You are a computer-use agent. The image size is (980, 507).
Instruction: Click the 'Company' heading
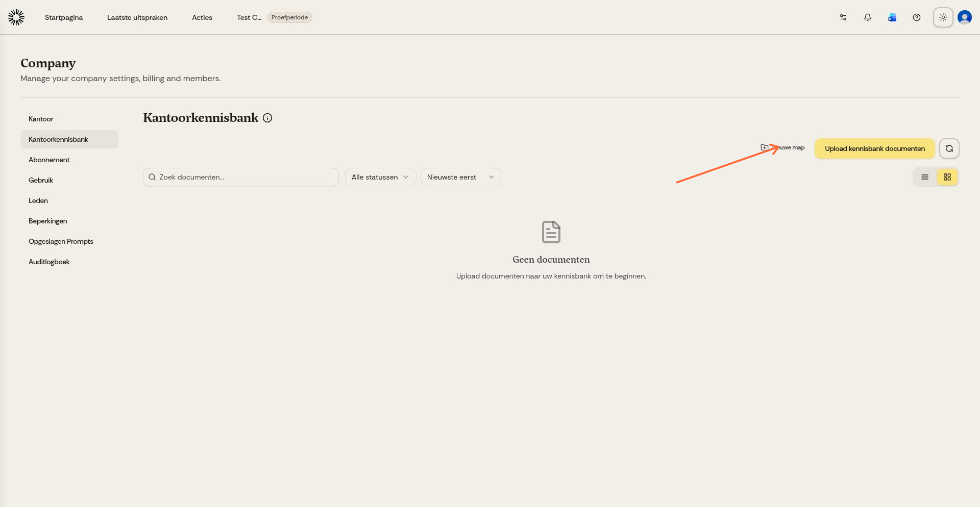(x=48, y=63)
